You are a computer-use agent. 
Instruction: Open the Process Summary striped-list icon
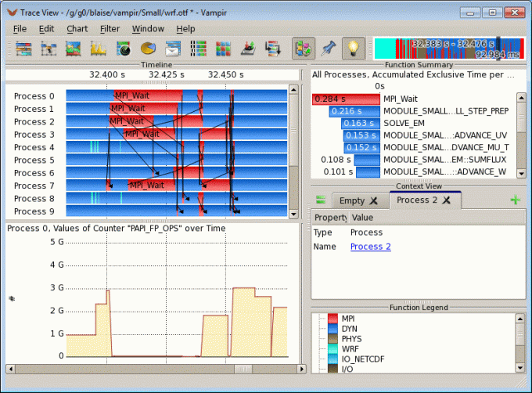tap(198, 49)
